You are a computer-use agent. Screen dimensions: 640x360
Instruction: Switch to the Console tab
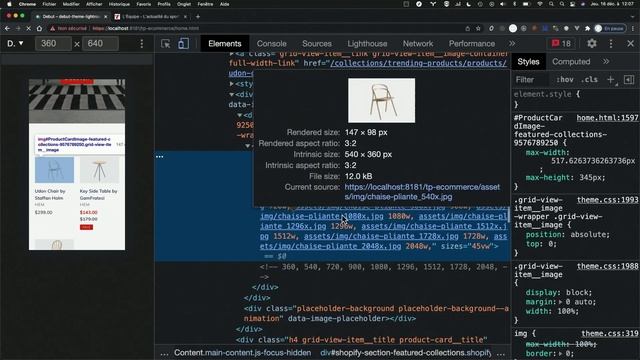[x=271, y=44]
